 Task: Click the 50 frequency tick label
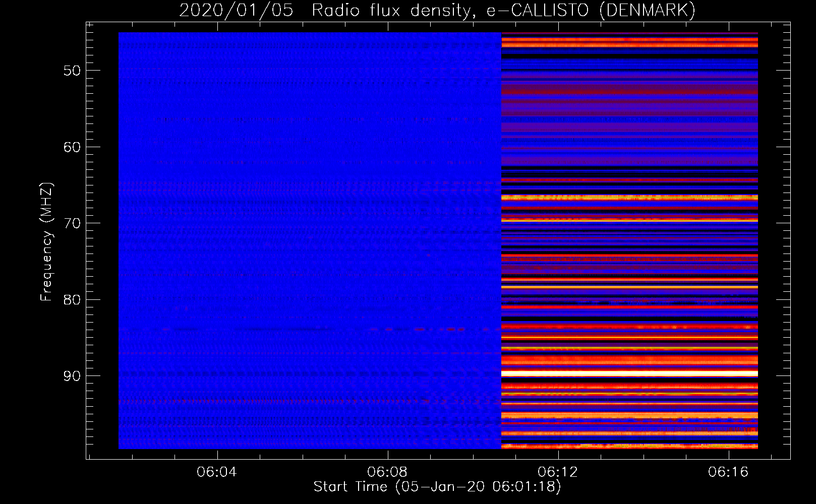point(72,71)
